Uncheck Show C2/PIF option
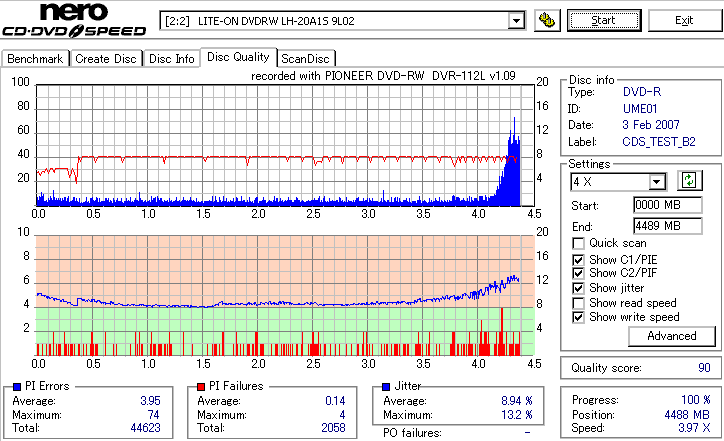Viewport: 724px width, 441px height. (578, 273)
